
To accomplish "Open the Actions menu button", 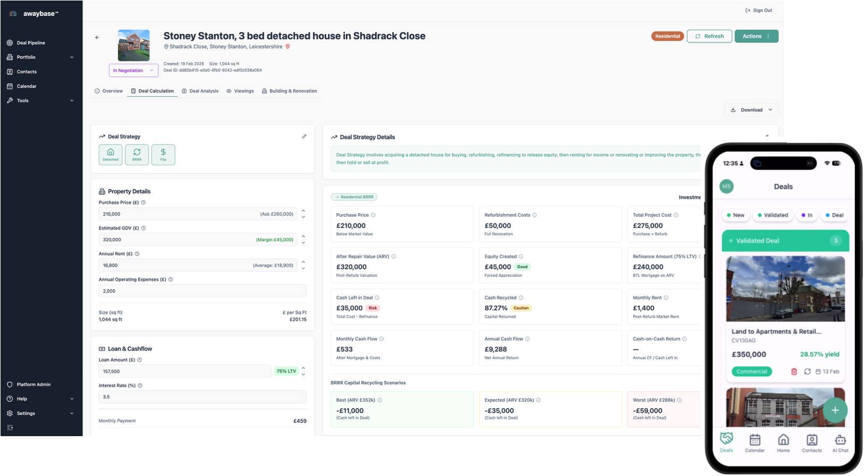I will click(756, 36).
